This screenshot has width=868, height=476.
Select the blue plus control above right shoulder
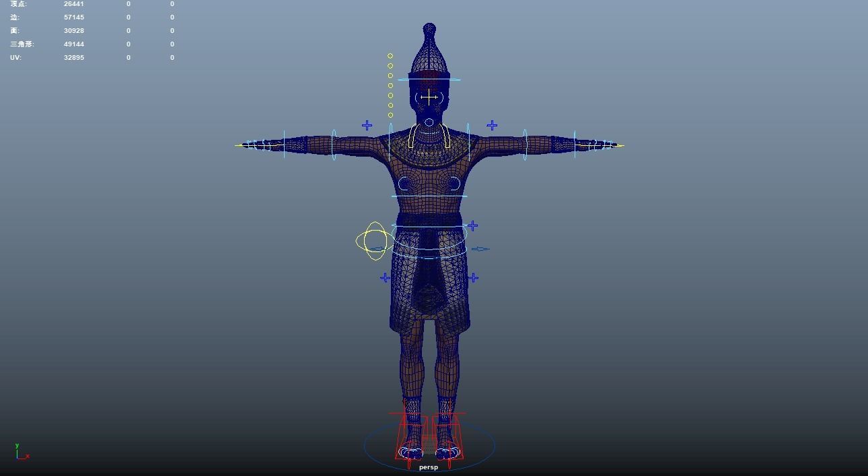pyautogui.click(x=492, y=125)
